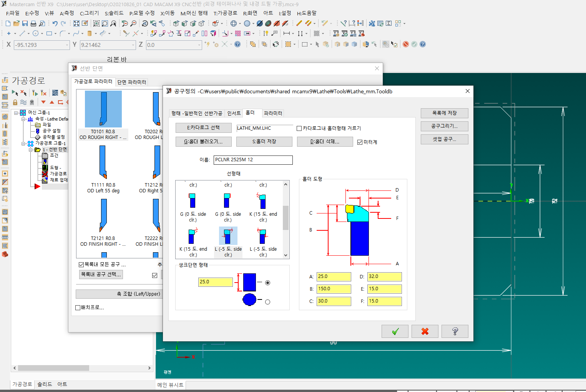Click the red solid block icon in sidebar
The height and width of the screenshot is (392, 586).
click(5, 254)
